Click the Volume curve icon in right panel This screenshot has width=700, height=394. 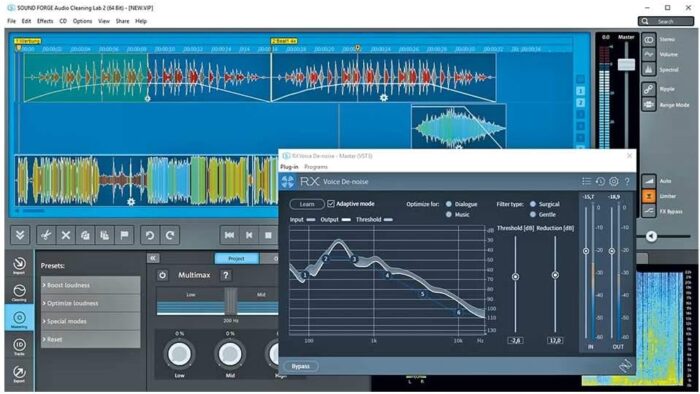point(649,54)
